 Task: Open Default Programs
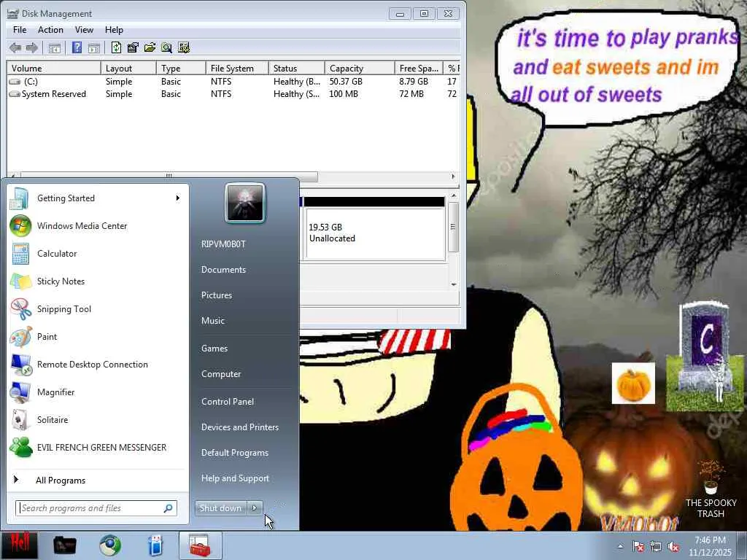[x=235, y=453]
